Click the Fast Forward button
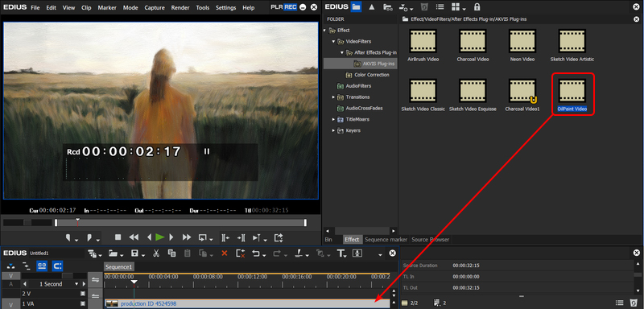The image size is (644, 309). click(x=187, y=237)
